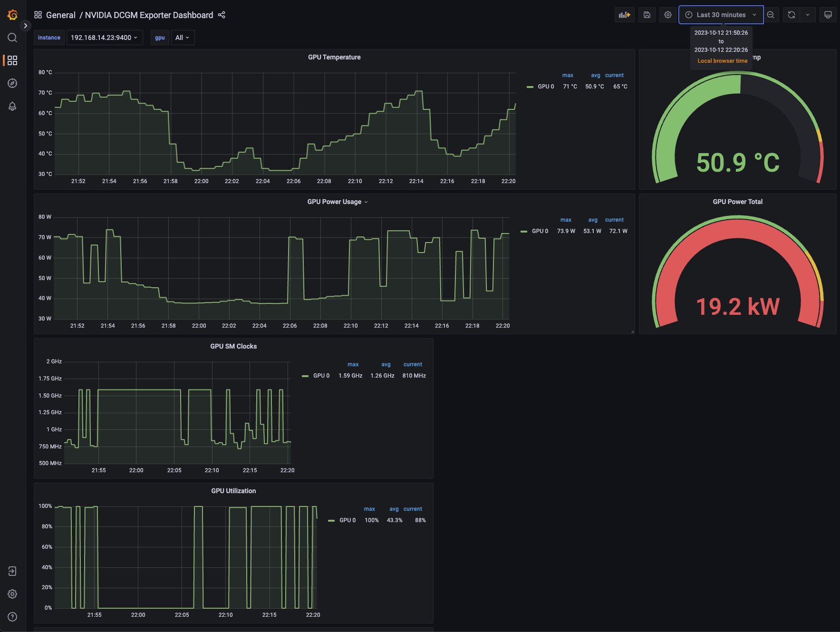Viewport: 840px width, 632px height.
Task: Open the gpu All variable dropdown
Action: click(x=182, y=38)
